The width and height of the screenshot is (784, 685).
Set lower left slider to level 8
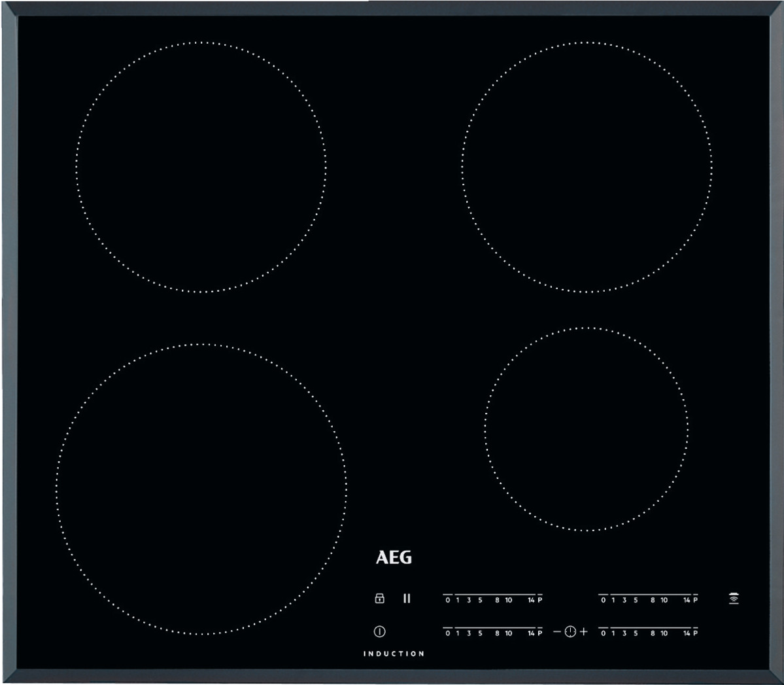pyautogui.click(x=497, y=633)
